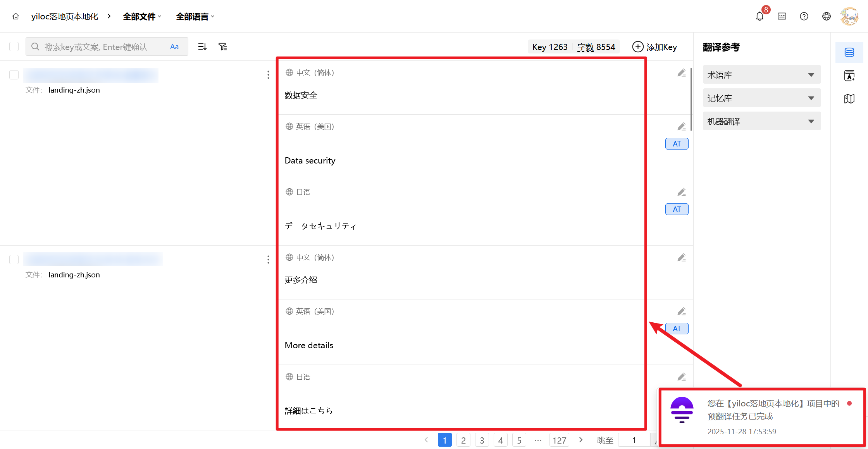
Task: Open the language globe icon in header
Action: pos(827,16)
